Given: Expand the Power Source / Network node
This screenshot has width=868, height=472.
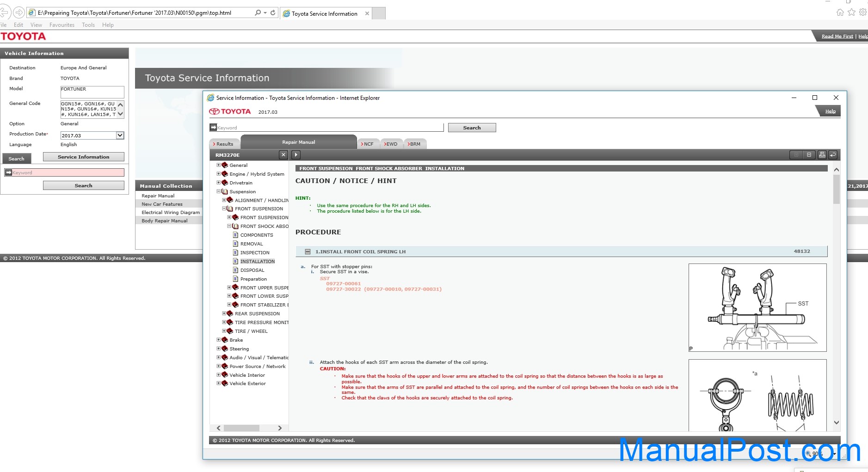Looking at the screenshot, I should pyautogui.click(x=219, y=366).
